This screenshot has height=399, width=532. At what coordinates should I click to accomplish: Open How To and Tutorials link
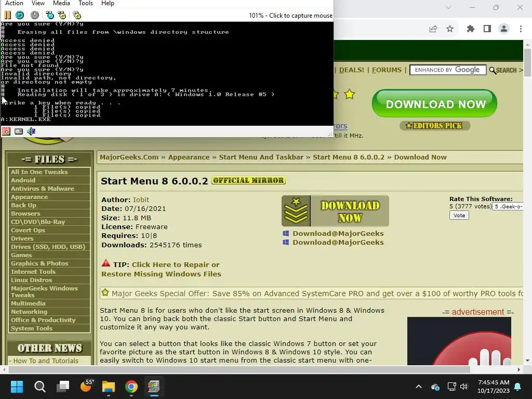point(46,361)
